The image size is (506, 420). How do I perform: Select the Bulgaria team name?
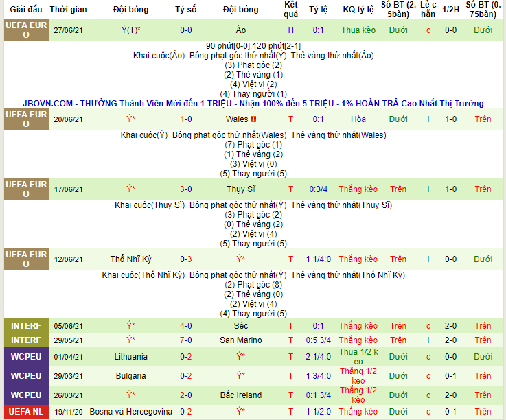click(130, 376)
